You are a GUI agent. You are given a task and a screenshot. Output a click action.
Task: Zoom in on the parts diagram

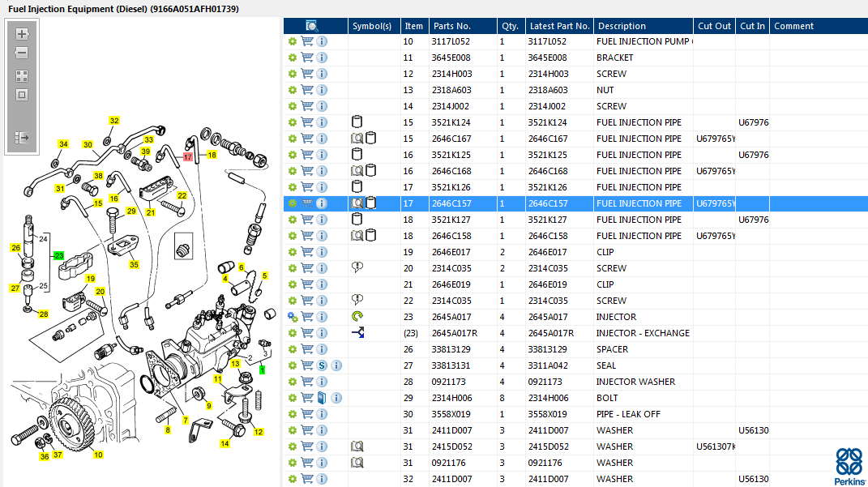22,34
